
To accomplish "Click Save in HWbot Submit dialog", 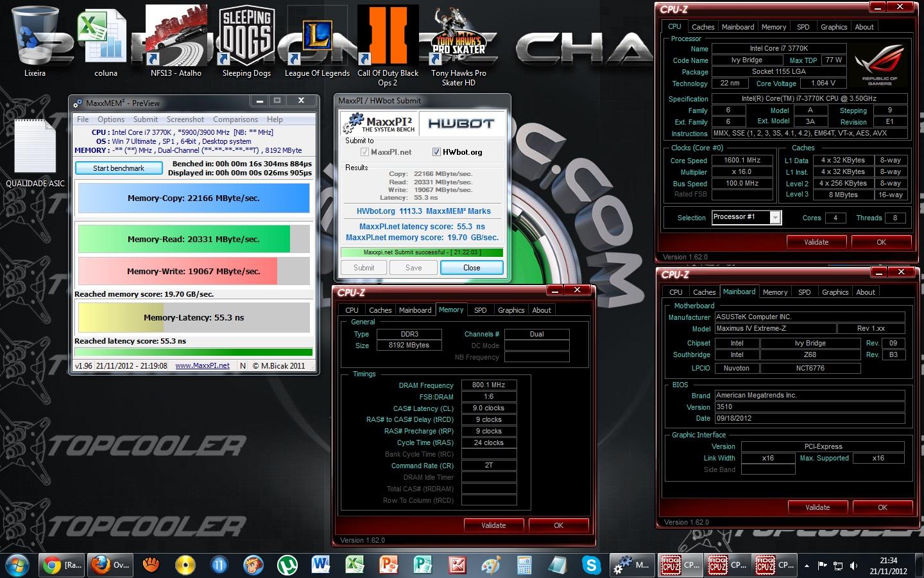I will pos(414,268).
